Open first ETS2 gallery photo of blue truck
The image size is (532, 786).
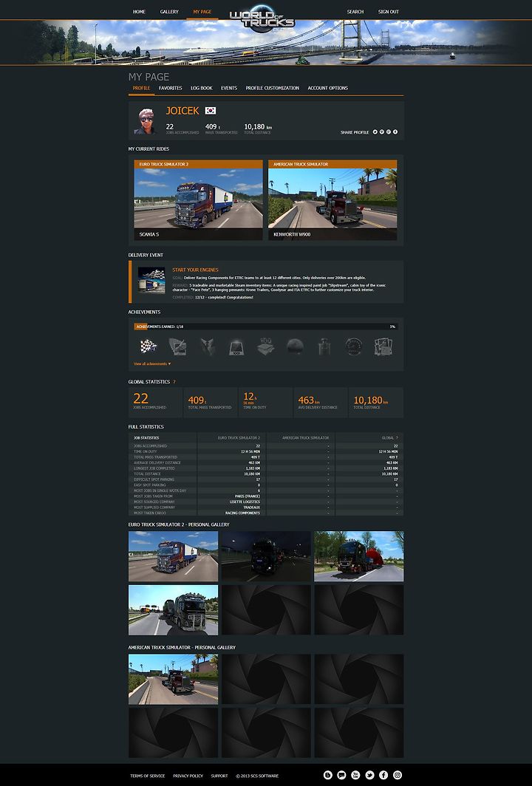click(173, 556)
